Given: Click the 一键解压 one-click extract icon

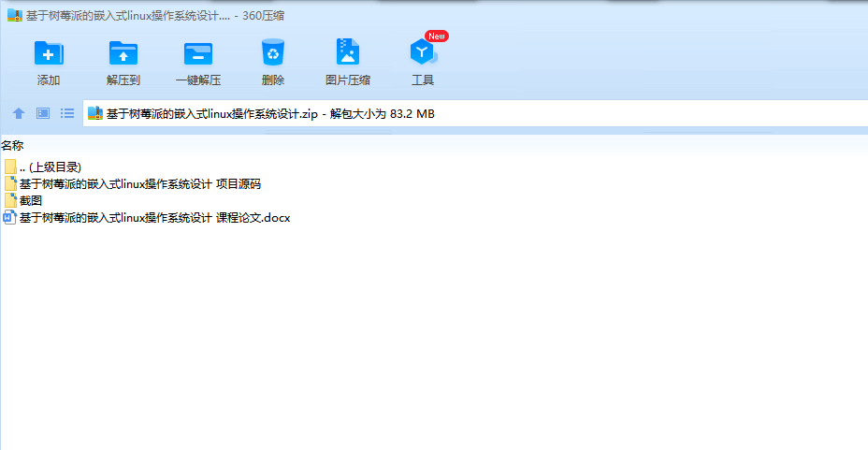Looking at the screenshot, I should click(198, 53).
